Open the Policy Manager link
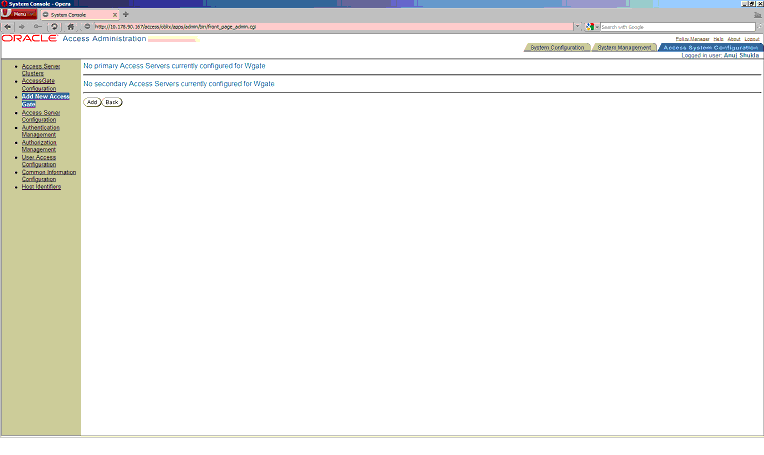764x455 pixels. (692, 39)
